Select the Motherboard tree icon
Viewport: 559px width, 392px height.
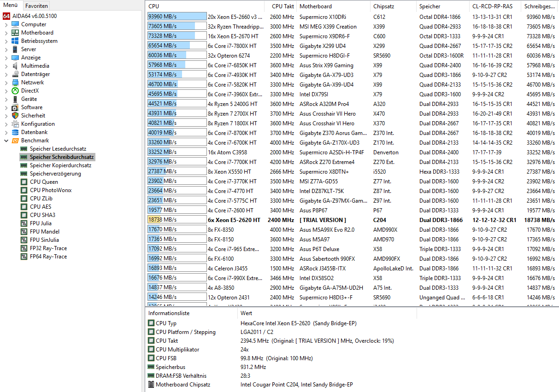pos(15,33)
